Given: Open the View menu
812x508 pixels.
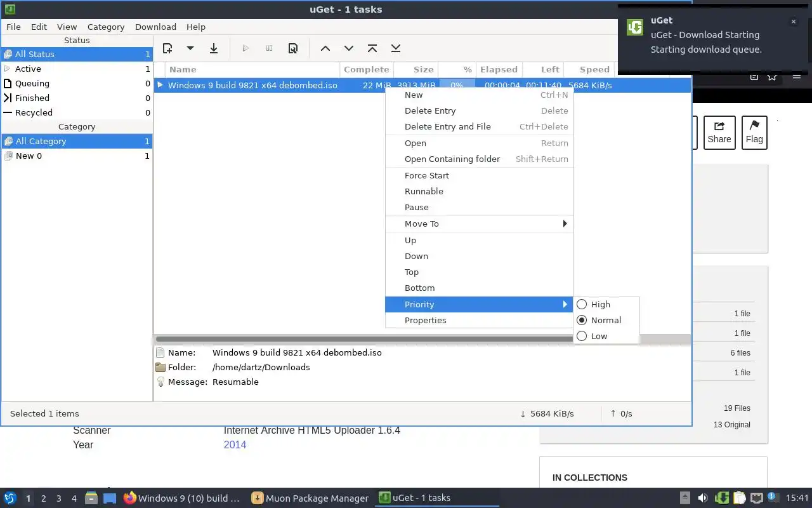Looking at the screenshot, I should tap(67, 27).
